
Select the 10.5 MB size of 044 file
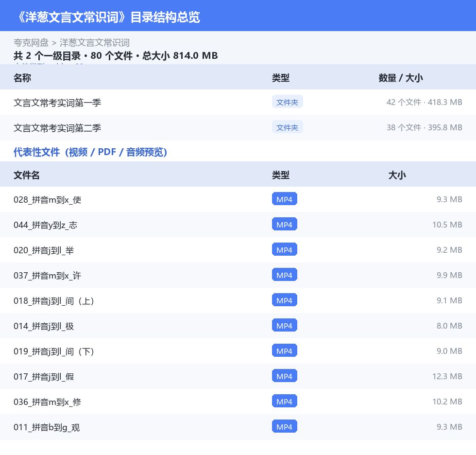(x=447, y=225)
